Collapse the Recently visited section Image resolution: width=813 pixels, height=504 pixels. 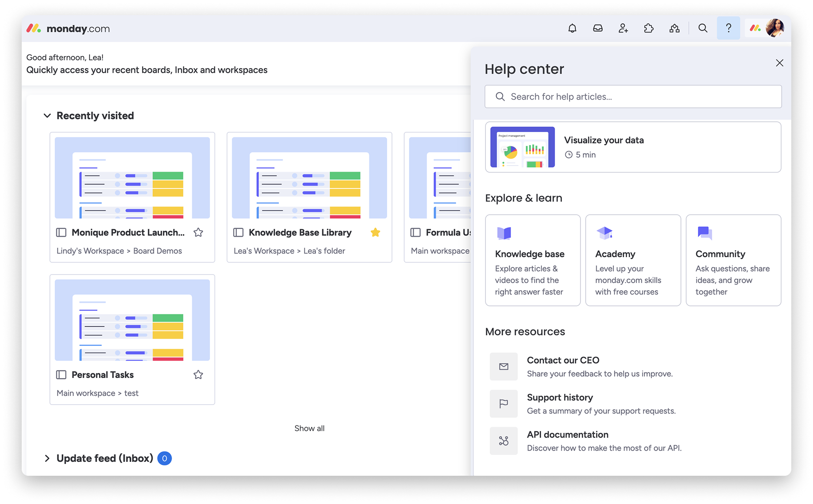(47, 116)
